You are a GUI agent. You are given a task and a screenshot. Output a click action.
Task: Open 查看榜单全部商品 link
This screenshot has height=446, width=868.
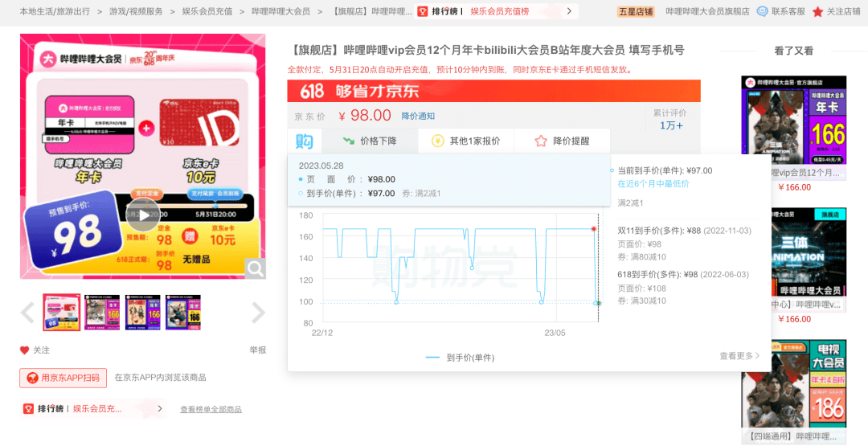(x=211, y=410)
